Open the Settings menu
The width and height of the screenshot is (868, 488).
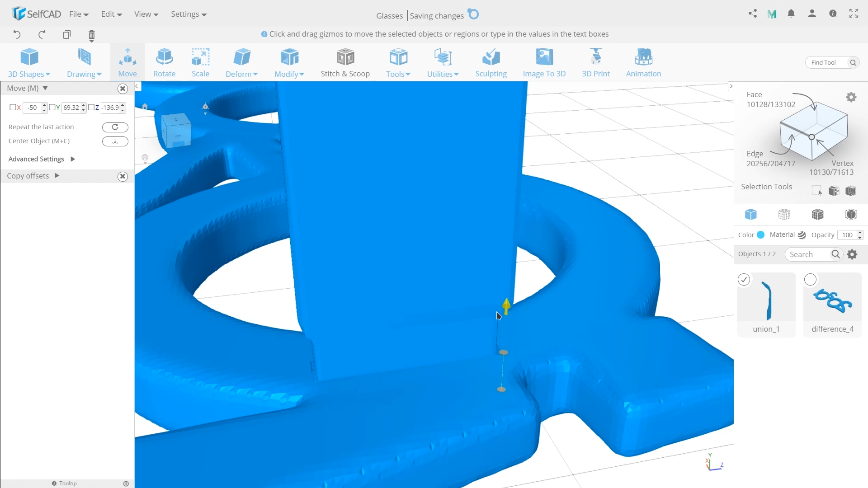point(189,14)
